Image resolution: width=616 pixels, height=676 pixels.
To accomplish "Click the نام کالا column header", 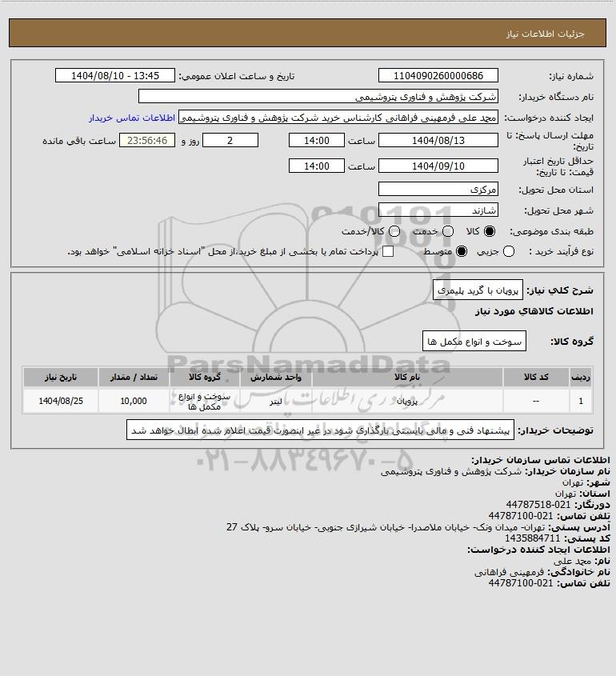I will pyautogui.click(x=407, y=378).
